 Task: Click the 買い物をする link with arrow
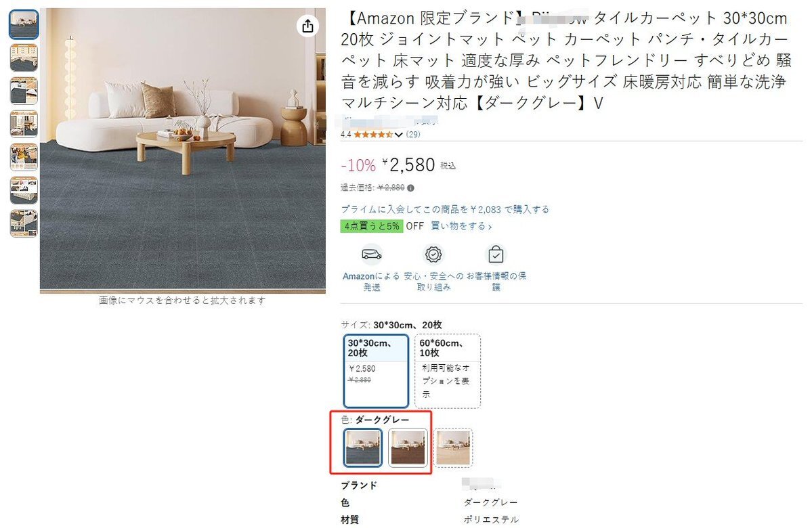pos(461,226)
